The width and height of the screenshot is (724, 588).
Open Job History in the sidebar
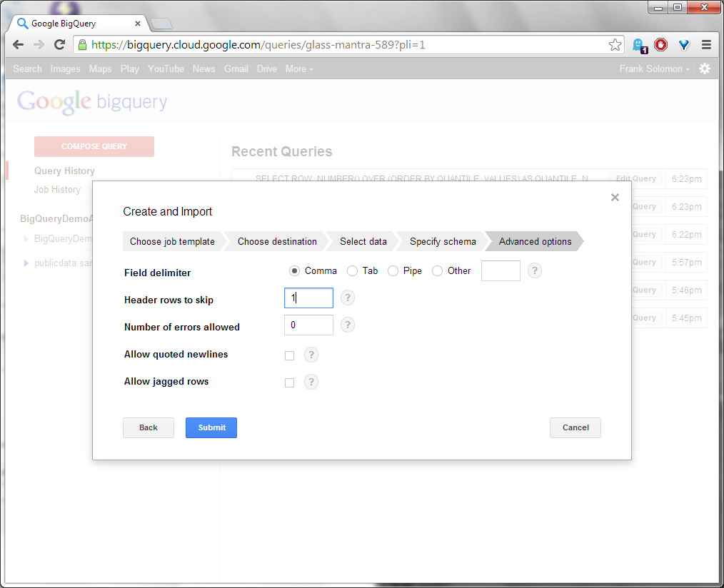57,189
